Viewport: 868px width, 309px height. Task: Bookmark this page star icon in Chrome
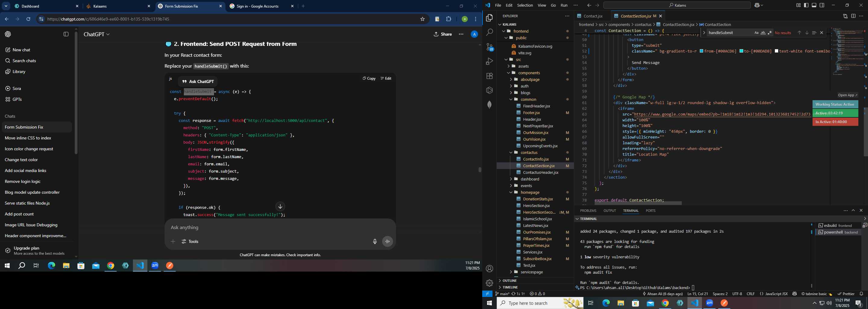423,19
